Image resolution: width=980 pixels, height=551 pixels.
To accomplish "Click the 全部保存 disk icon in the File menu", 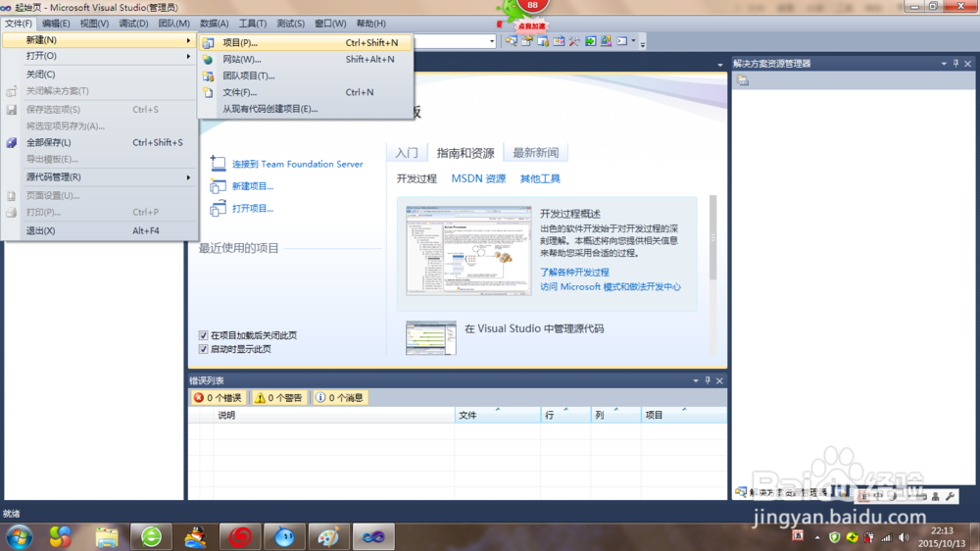I will [11, 142].
